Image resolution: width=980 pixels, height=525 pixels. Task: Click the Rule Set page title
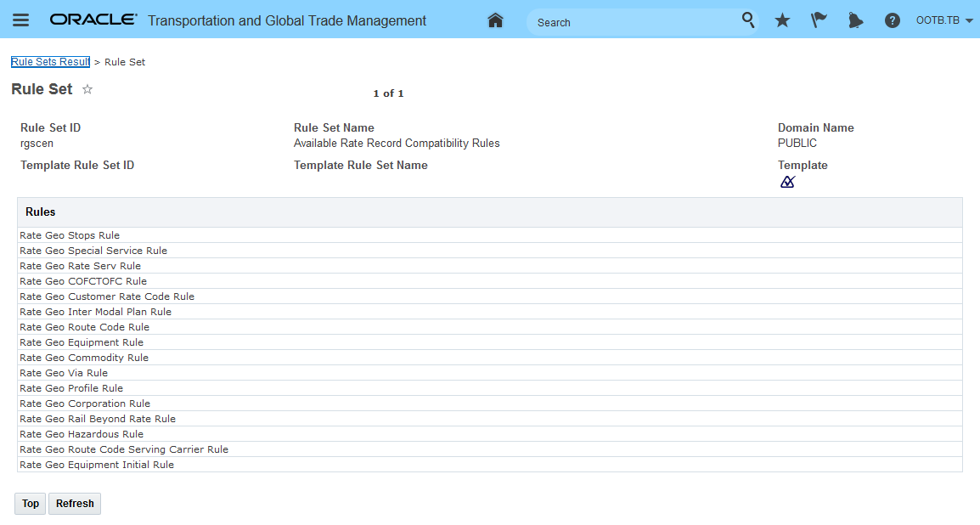pos(42,89)
